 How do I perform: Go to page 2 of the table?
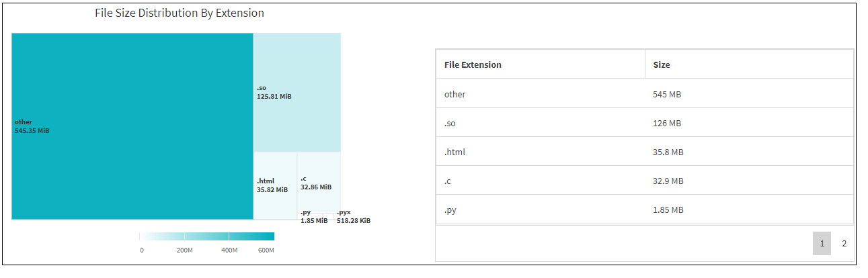coord(844,243)
